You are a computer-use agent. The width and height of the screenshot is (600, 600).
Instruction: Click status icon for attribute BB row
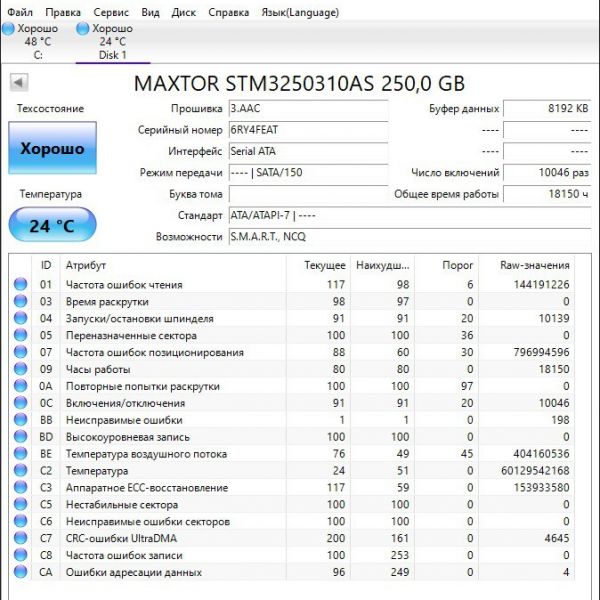pyautogui.click(x=21, y=420)
